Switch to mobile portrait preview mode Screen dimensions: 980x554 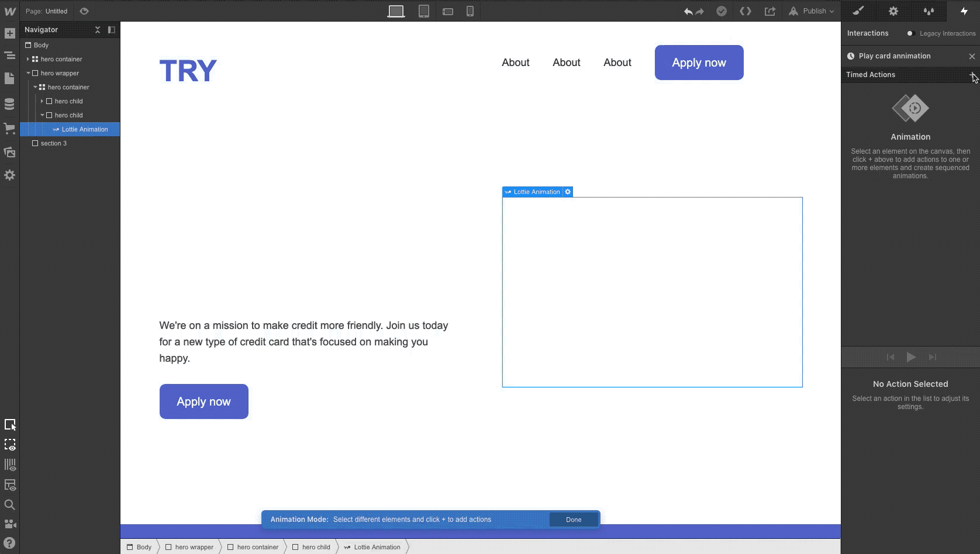point(470,11)
